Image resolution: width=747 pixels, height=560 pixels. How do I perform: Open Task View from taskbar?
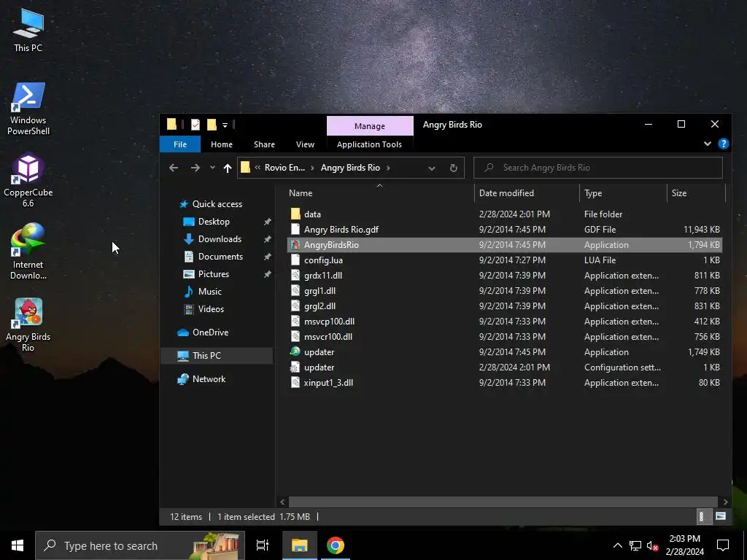point(263,545)
